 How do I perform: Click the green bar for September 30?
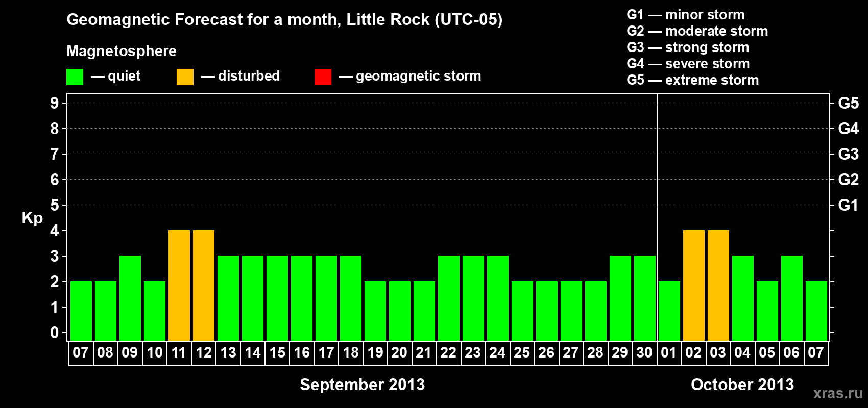point(645,298)
